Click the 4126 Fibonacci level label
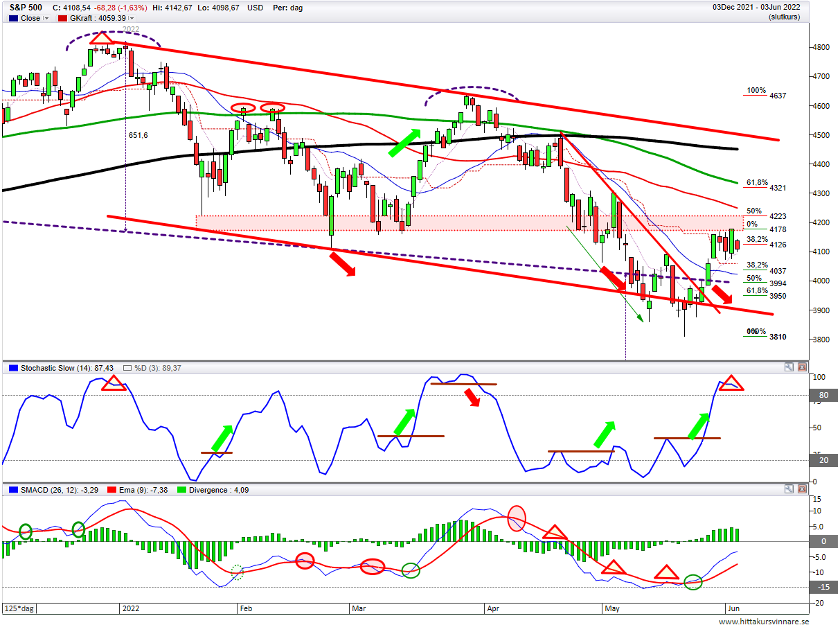840x625 pixels. tap(778, 244)
